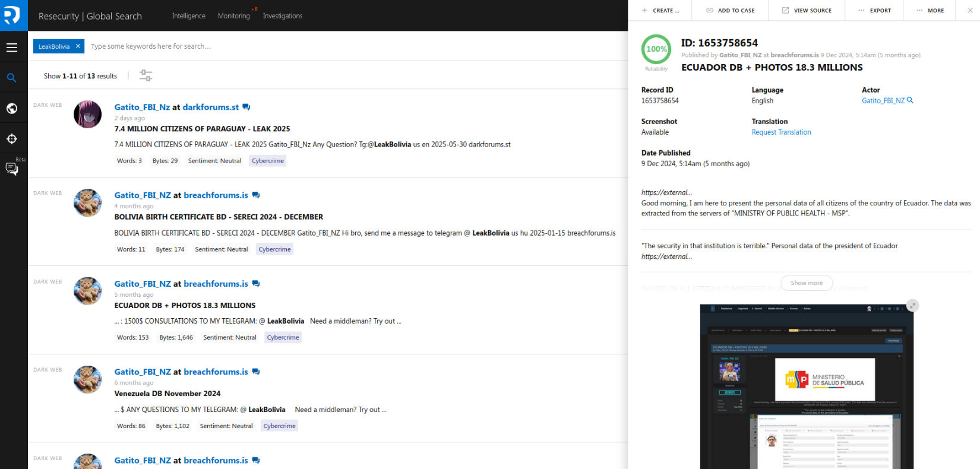Open the filter sliders icon beside results count
The image size is (980, 469).
(x=146, y=75)
